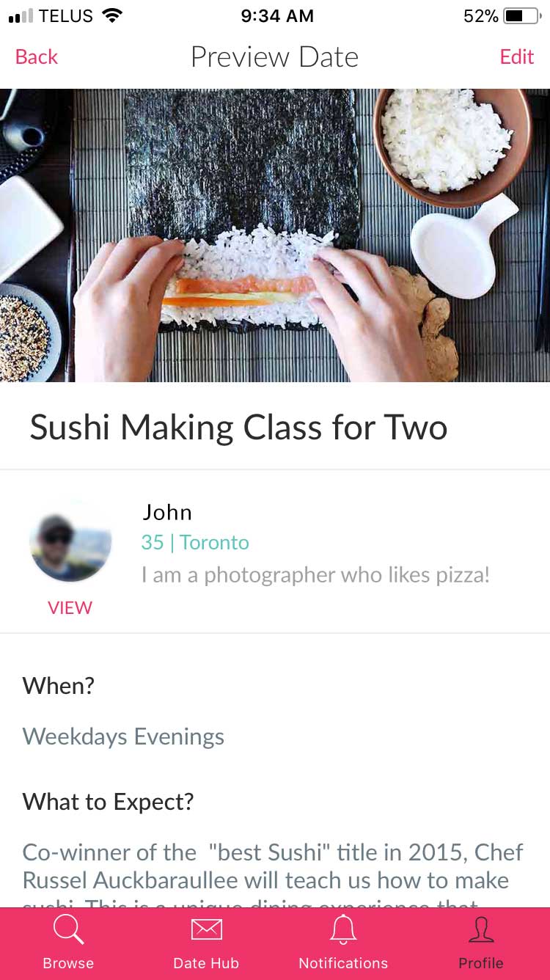Select the Date Hub tab label
This screenshot has width=550, height=980.
click(206, 963)
